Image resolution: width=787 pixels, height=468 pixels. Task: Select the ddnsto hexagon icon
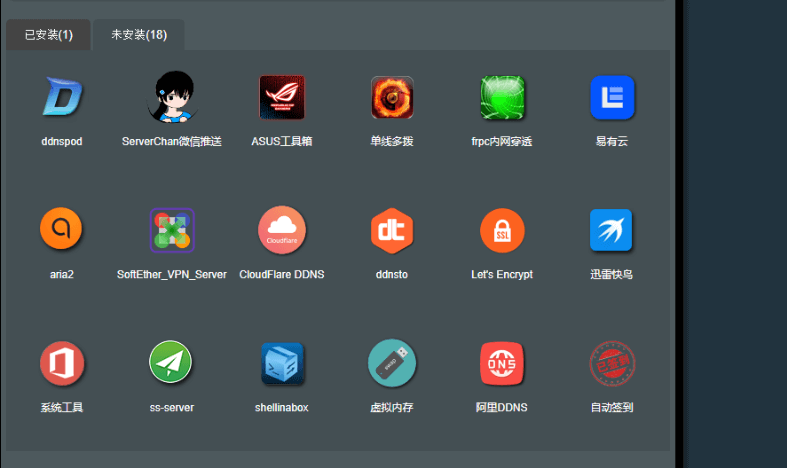coord(392,230)
